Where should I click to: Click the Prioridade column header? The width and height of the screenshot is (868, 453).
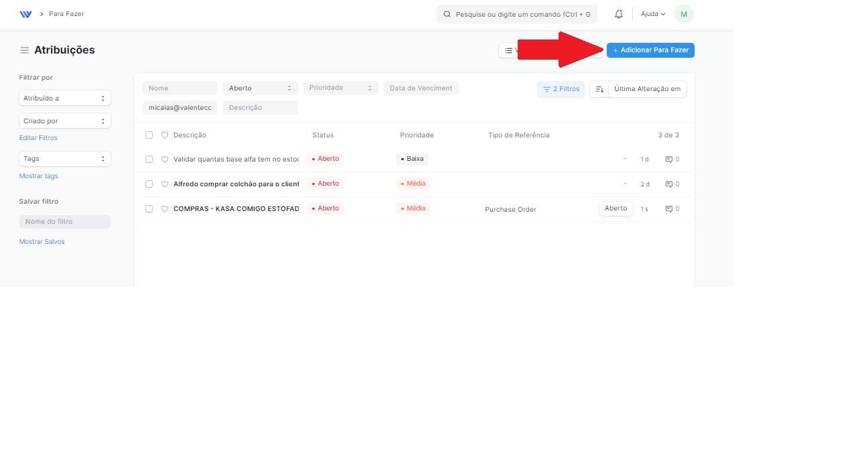[417, 135]
